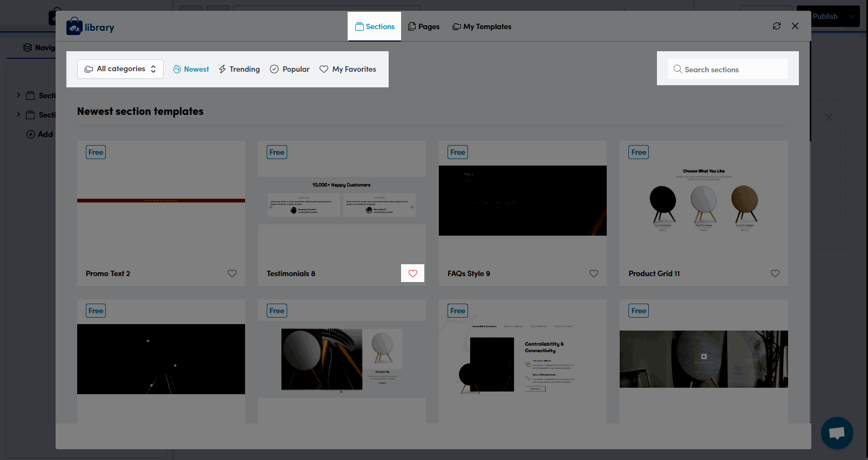Open the My Templates tab
This screenshot has height=460, width=868.
point(482,26)
